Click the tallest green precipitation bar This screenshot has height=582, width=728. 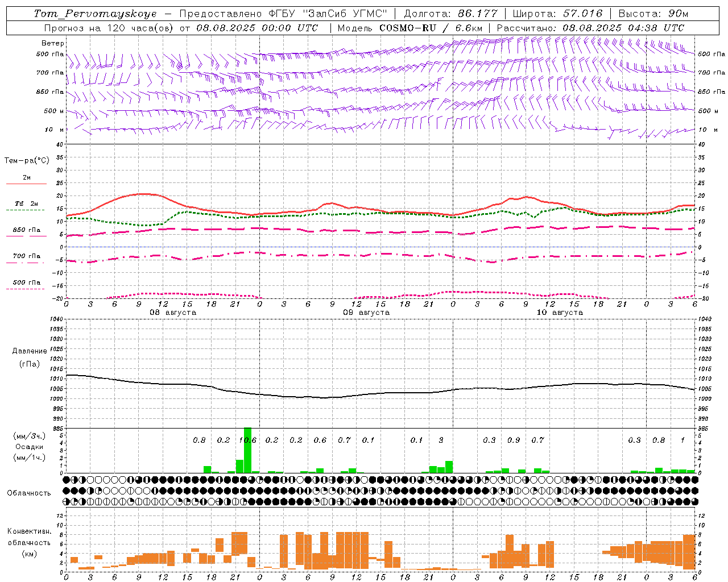[x=247, y=450]
